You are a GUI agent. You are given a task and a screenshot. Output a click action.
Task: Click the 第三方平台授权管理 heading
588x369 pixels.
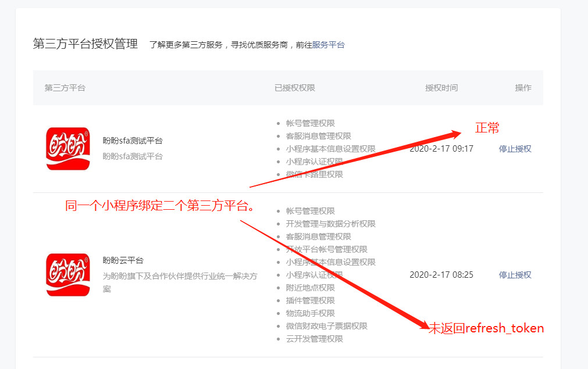point(85,44)
